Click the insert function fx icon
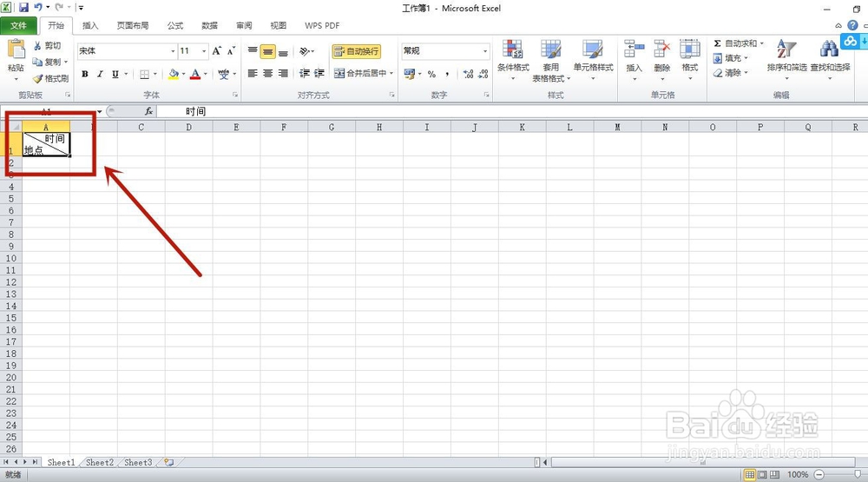 149,111
